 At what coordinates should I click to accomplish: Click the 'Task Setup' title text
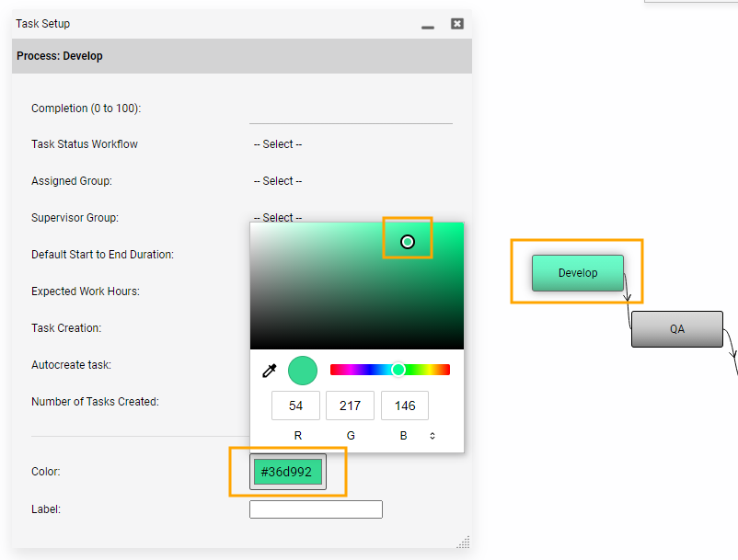tap(43, 24)
